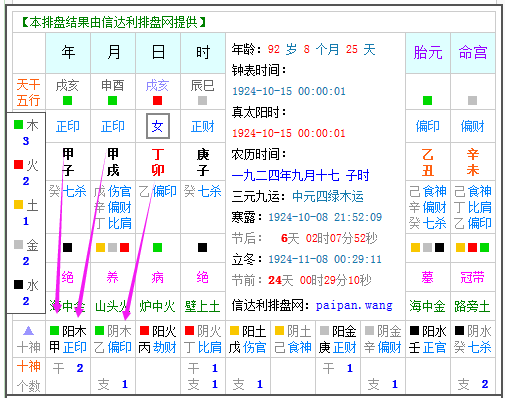This screenshot has height=398, width=505.
Task: Click 路旁土 in the 命宫 column
Action: point(472,306)
